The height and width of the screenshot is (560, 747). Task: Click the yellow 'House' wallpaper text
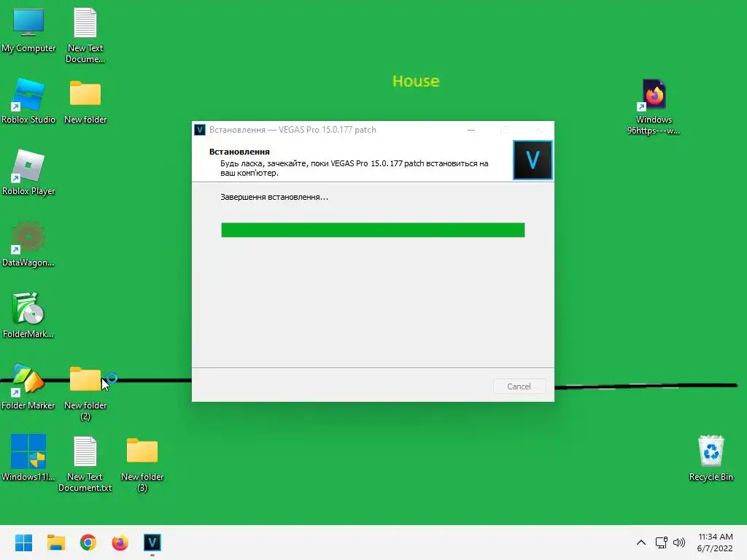tap(416, 82)
